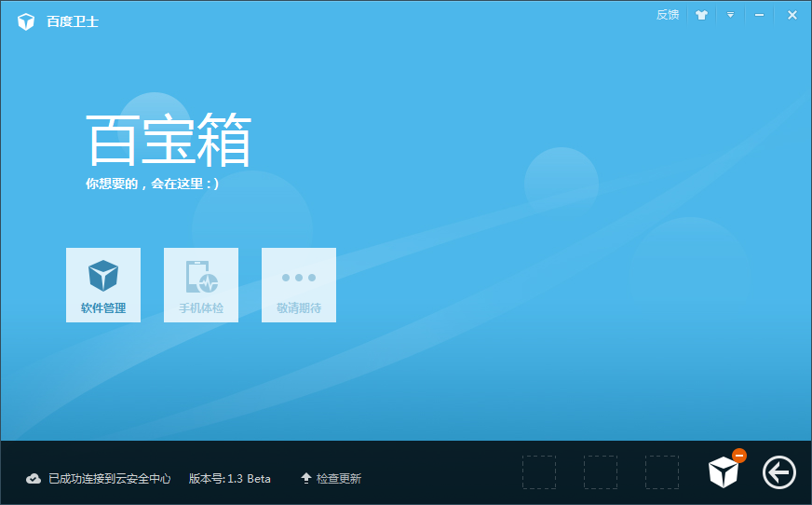Click the back arrow circle icon
Screen dimensions: 812x505
[x=779, y=472]
